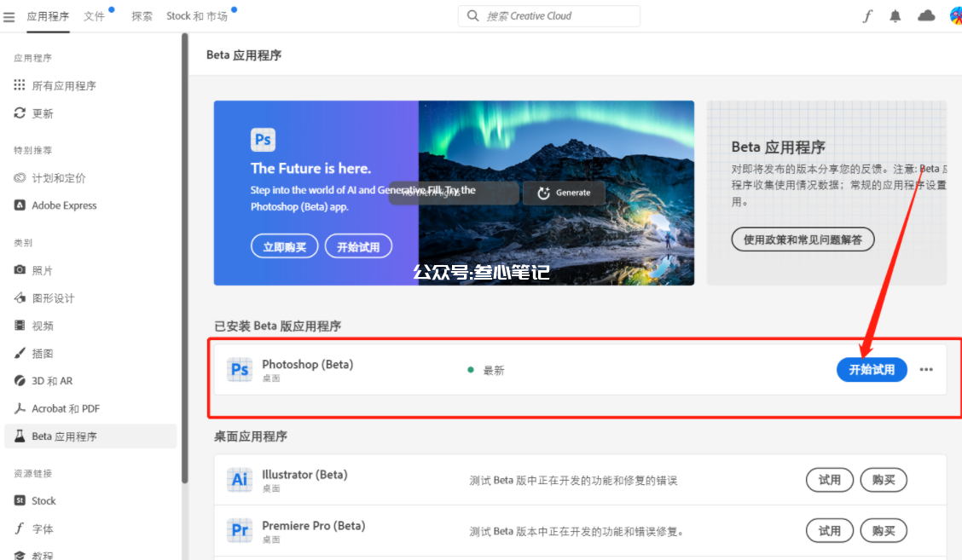Click the Illustrator (Beta) title text
This screenshot has height=560, width=962.
click(305, 474)
